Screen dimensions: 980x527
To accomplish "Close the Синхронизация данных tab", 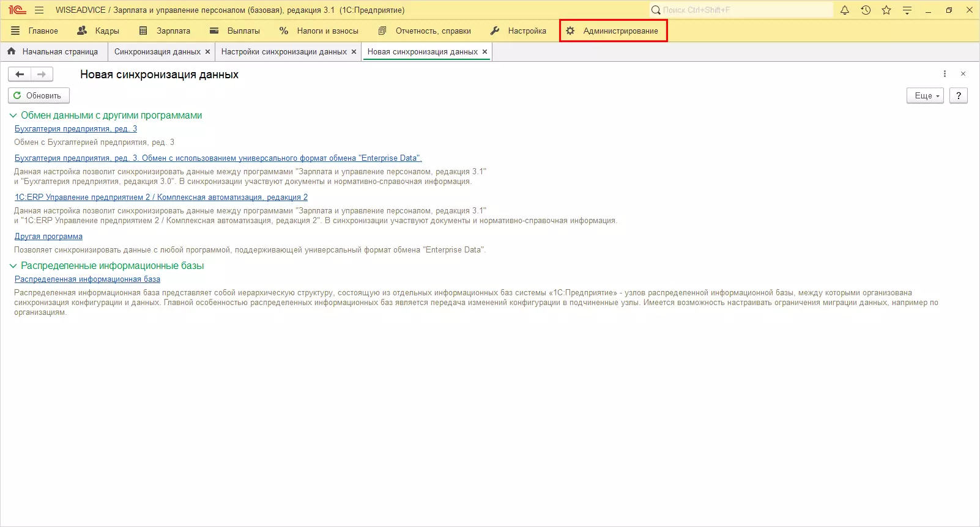I will coord(207,52).
